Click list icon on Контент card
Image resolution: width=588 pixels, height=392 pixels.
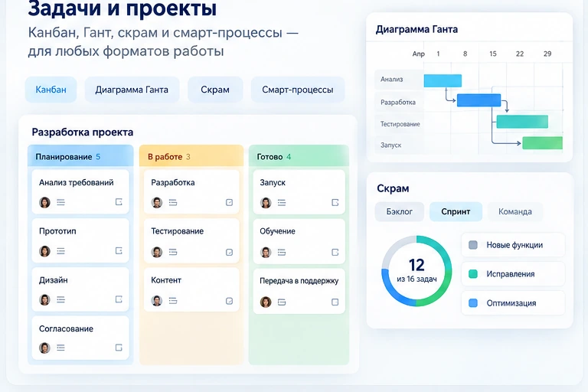tap(173, 300)
